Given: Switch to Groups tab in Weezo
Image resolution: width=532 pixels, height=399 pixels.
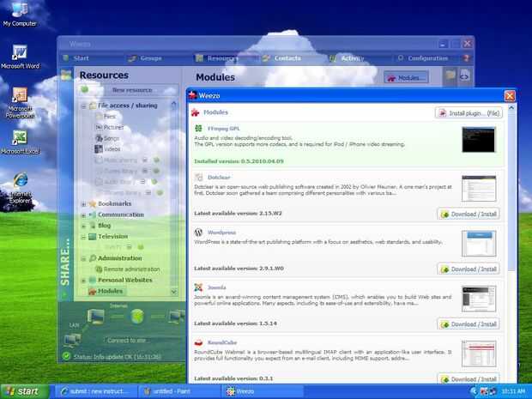Looking at the screenshot, I should [145, 58].
